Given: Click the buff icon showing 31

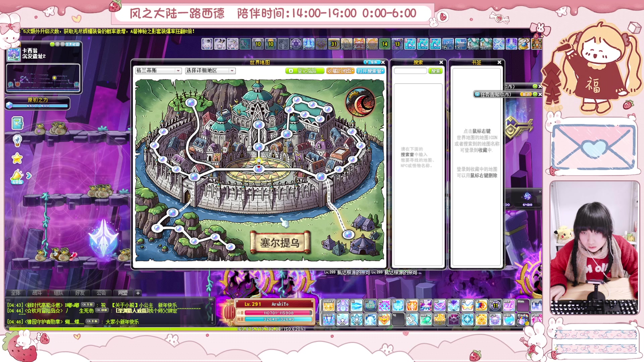Looking at the screenshot, I should click(x=334, y=44).
